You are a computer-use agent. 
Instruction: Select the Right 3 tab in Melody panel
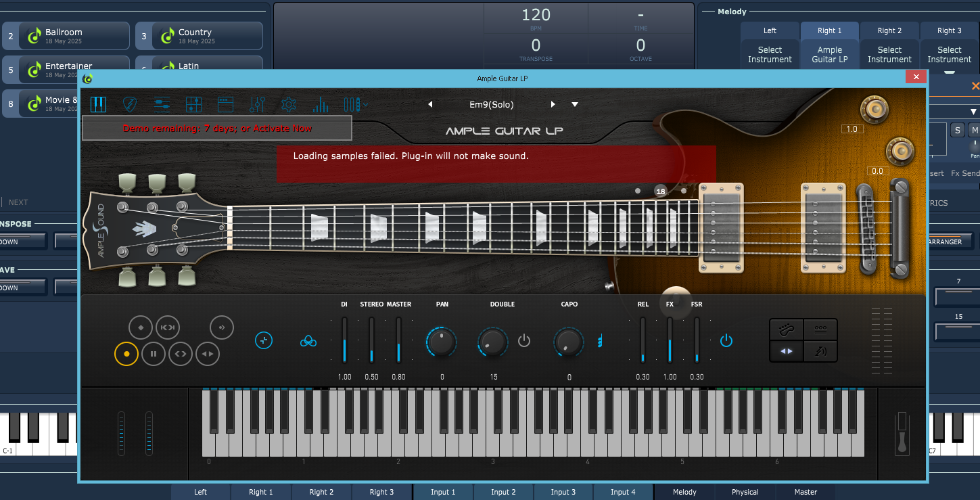(x=950, y=30)
